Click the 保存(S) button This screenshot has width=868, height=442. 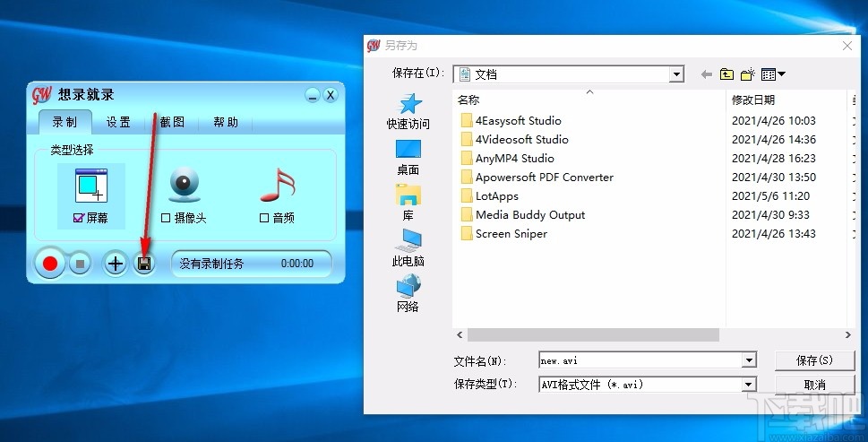(x=815, y=360)
